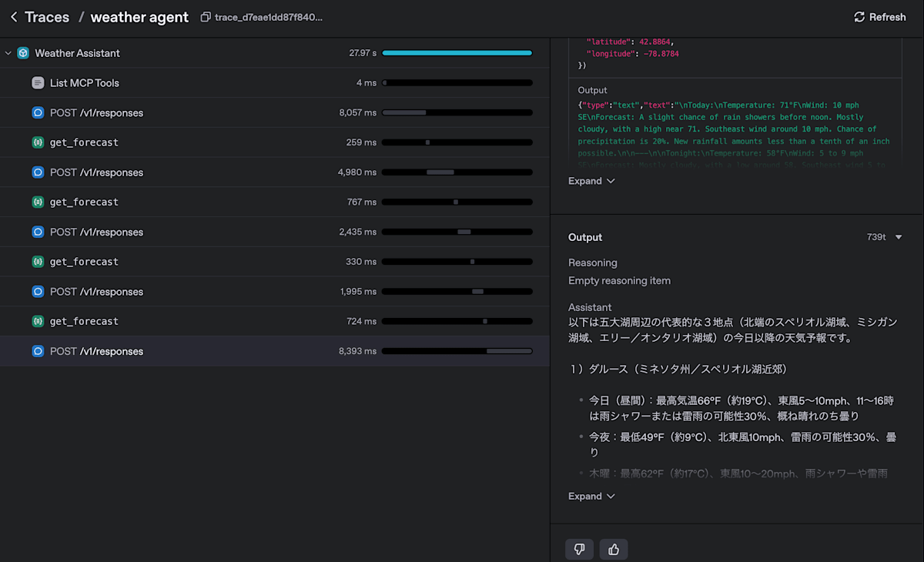924x562 pixels.
Task: Select the get_forecast span taking 724 ms
Action: pyautogui.click(x=275, y=321)
